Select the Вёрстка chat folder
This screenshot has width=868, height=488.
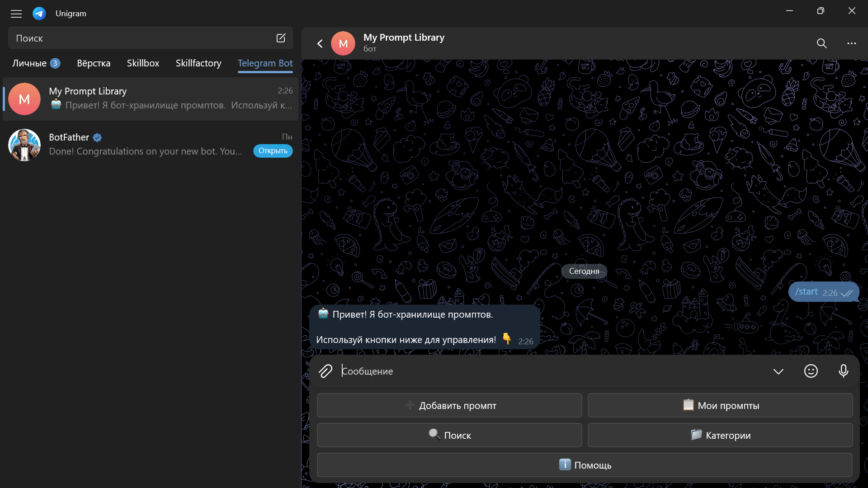pyautogui.click(x=94, y=63)
